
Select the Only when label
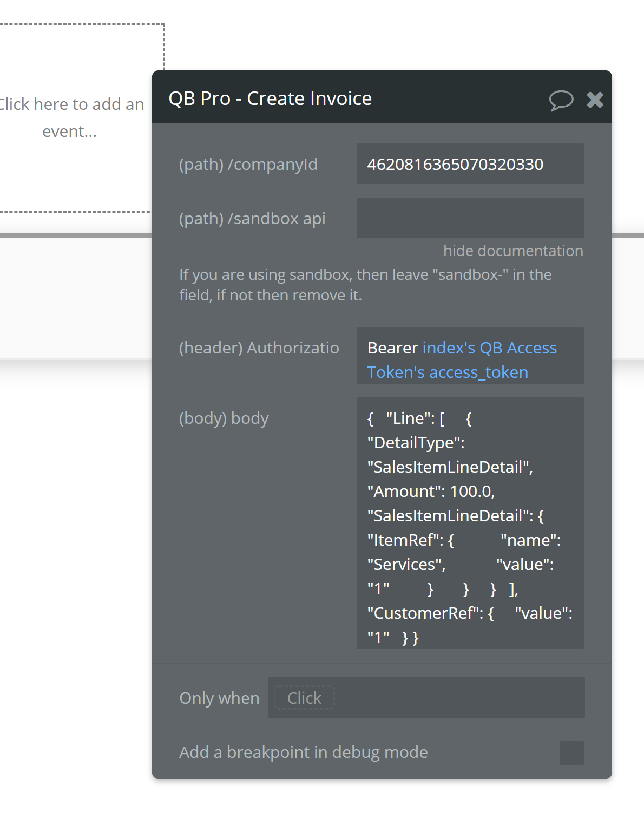(x=219, y=698)
